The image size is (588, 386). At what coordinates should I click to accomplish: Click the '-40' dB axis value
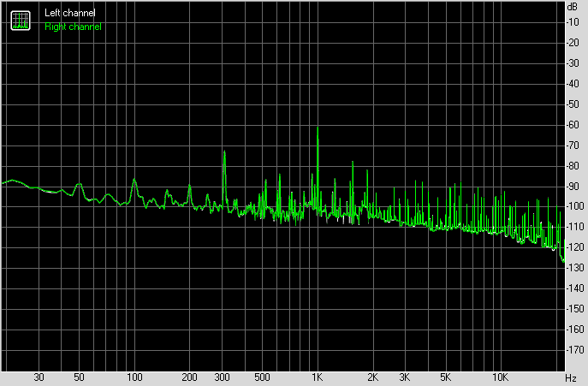coord(573,84)
